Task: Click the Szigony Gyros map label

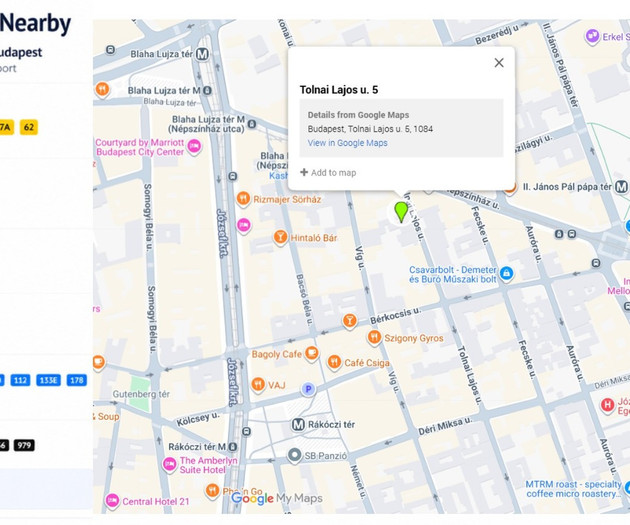Action: [x=414, y=338]
